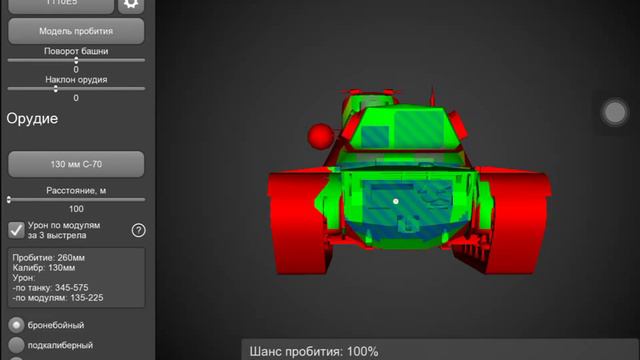
Task: Open the question mark help icon
Action: [x=138, y=231]
